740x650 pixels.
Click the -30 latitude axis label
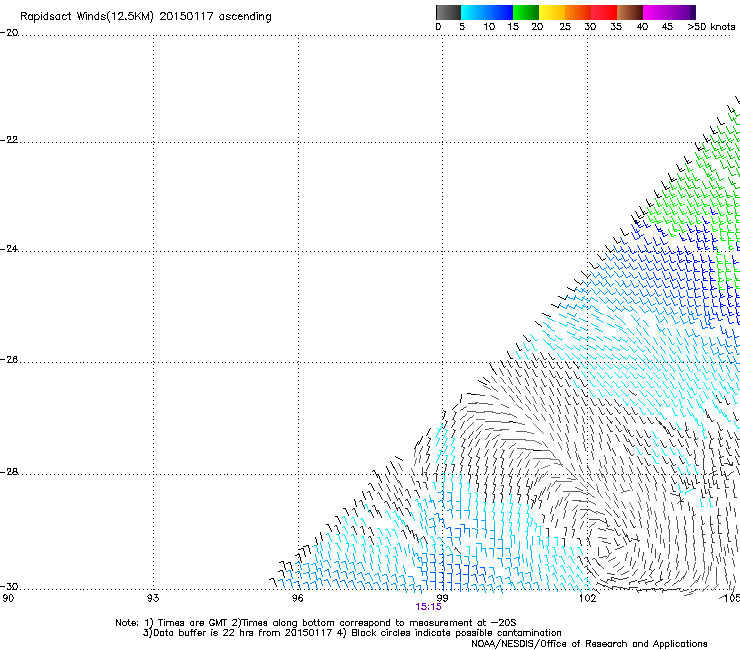[9, 586]
